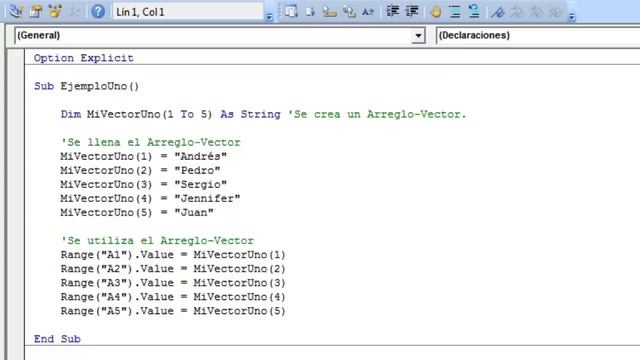
Task: Click line MiVectorUno(5) = "Juan"
Action: [137, 213]
